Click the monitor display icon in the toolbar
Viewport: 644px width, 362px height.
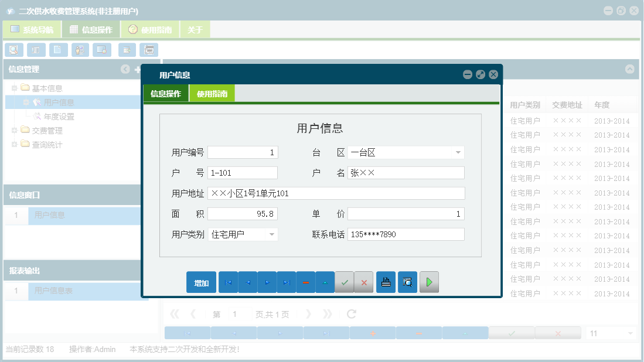pos(101,50)
